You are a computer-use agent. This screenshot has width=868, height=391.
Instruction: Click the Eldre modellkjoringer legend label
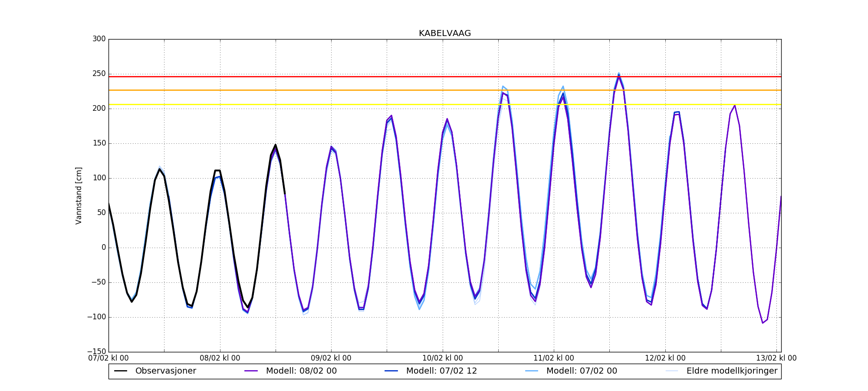tap(732, 371)
